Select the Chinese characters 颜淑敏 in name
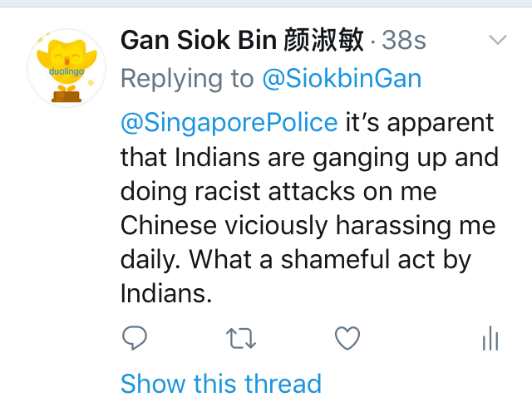Screen dimensions: 532x402 (x=323, y=40)
